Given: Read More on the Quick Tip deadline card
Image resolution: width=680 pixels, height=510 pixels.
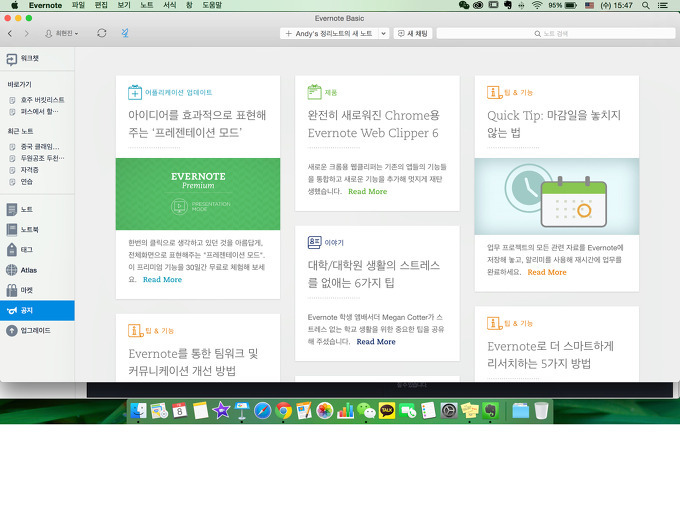Looking at the screenshot, I should [x=547, y=272].
